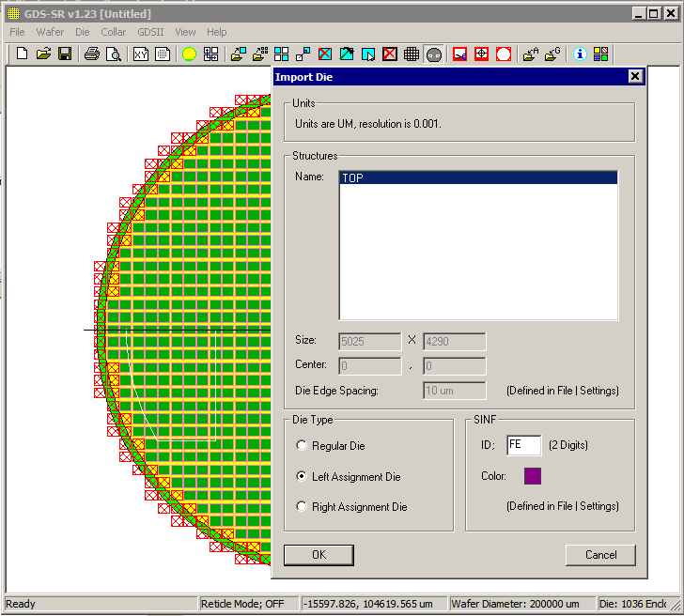Select the TOP structure in Name list

[478, 177]
